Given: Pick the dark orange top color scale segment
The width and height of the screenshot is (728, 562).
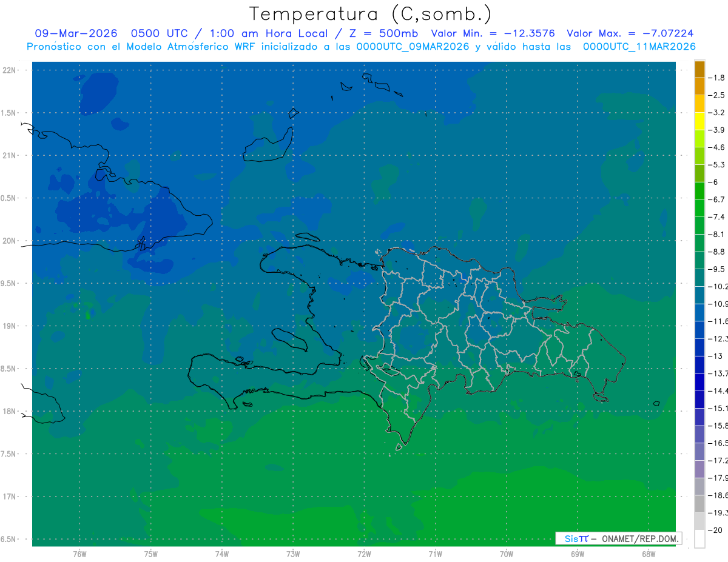Looking at the screenshot, I should [x=699, y=69].
